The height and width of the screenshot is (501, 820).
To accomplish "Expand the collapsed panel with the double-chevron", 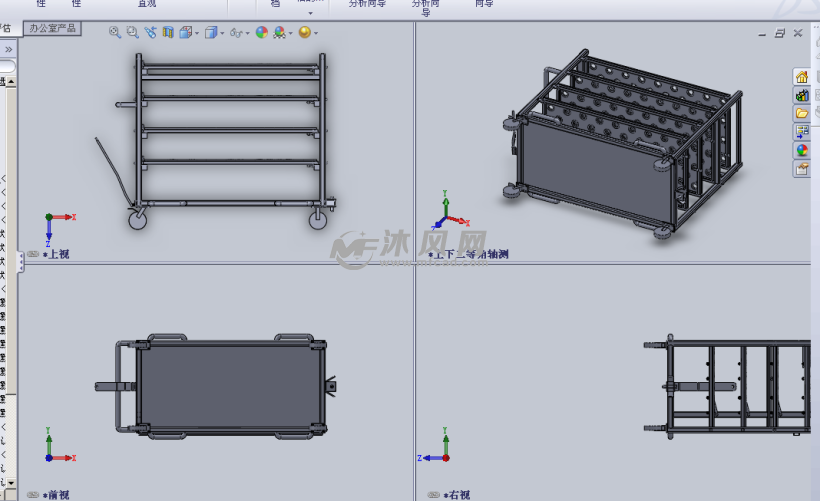I will coord(8,49).
